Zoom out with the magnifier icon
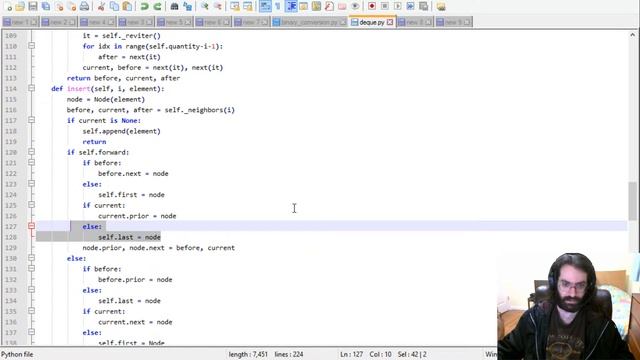The height and width of the screenshot is (360, 640). point(218,6)
